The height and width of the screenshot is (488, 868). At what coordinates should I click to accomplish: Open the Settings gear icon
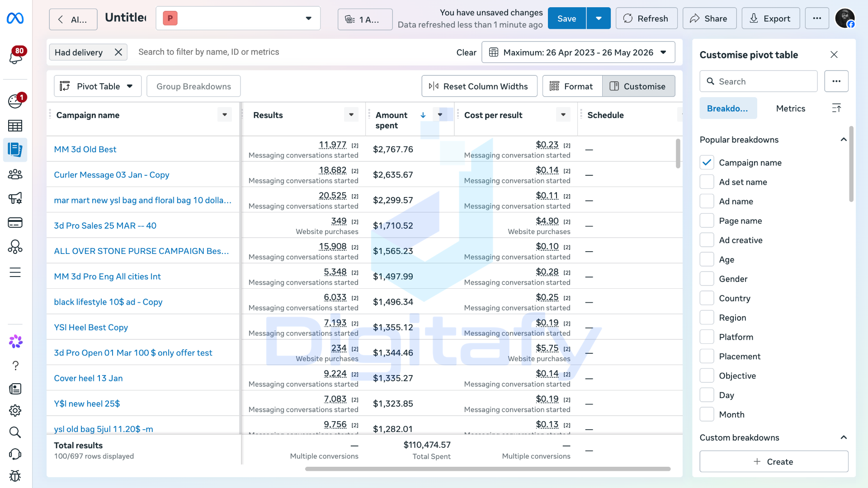coord(15,411)
